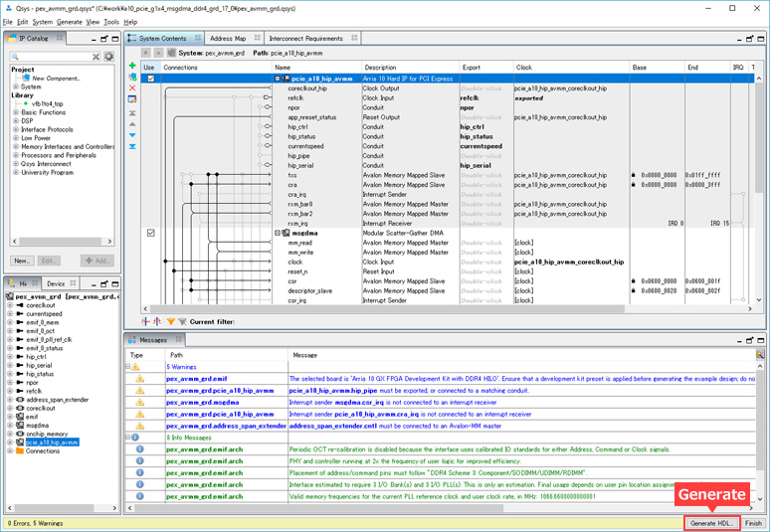This screenshot has height=532, width=770.
Task: Open the Tools menu
Action: [111, 22]
